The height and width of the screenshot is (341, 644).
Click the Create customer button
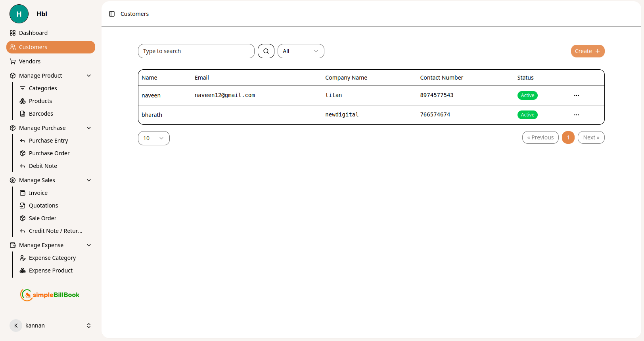[x=587, y=51]
